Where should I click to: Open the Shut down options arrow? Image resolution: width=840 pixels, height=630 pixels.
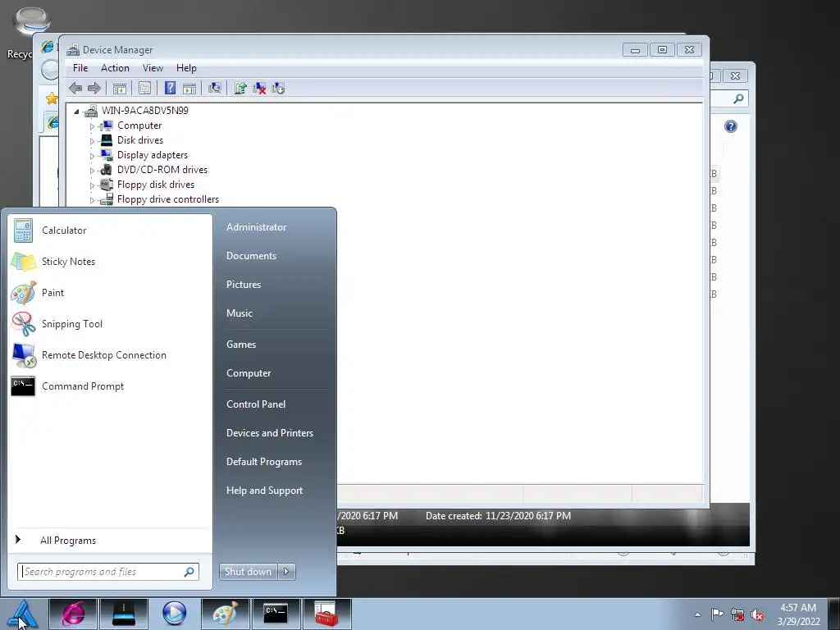(x=286, y=572)
